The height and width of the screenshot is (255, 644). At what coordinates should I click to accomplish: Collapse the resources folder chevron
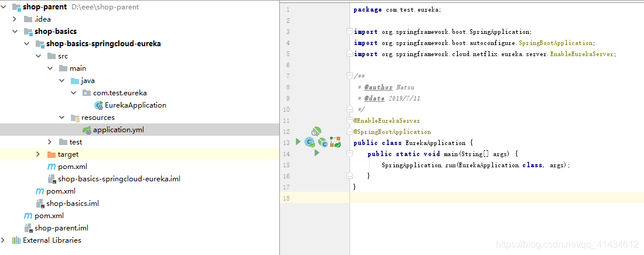click(61, 118)
